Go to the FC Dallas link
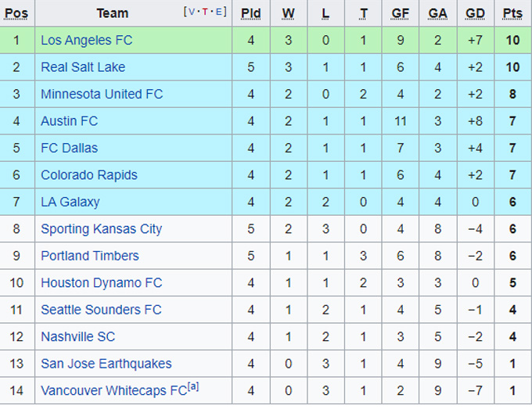Screen dimensions: 532x409 [70, 148]
